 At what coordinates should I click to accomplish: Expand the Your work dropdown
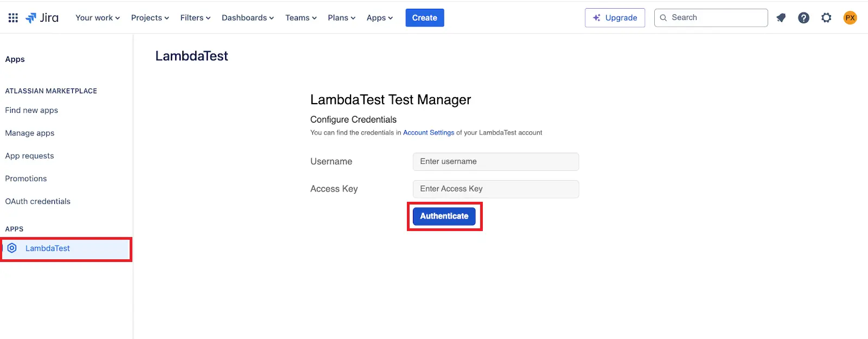(x=98, y=18)
